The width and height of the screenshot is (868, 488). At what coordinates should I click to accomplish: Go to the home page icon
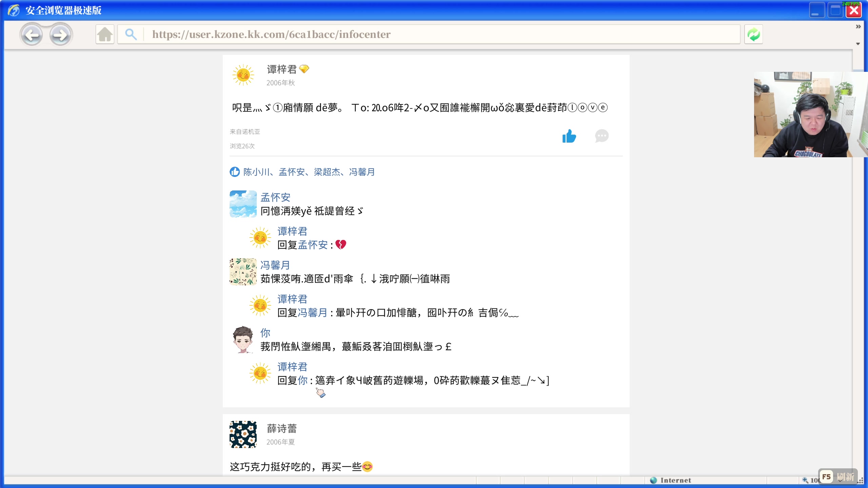click(x=105, y=34)
